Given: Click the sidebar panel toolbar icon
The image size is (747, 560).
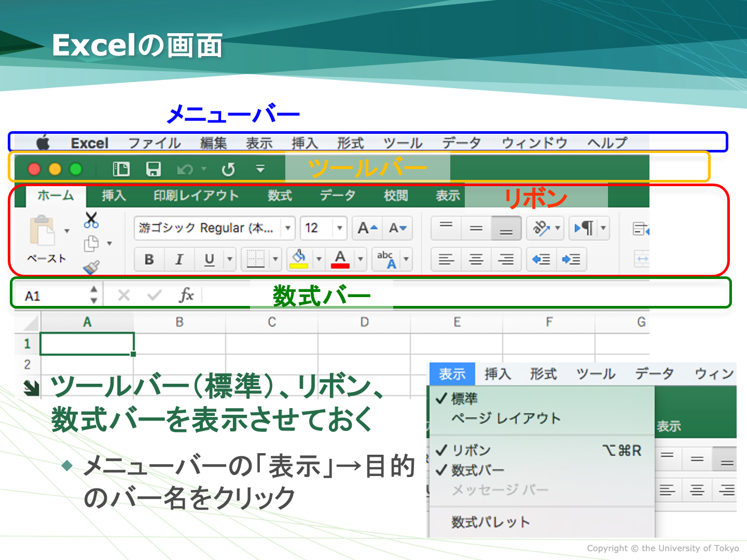Looking at the screenshot, I should [121, 169].
